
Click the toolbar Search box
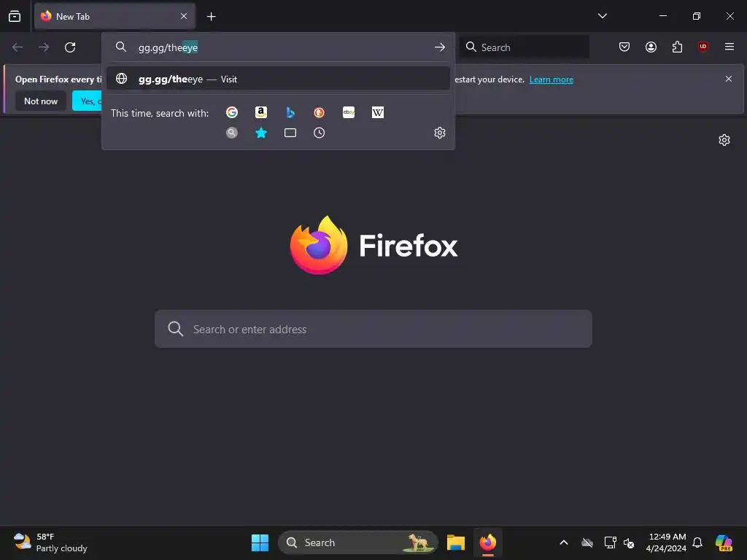pos(525,47)
